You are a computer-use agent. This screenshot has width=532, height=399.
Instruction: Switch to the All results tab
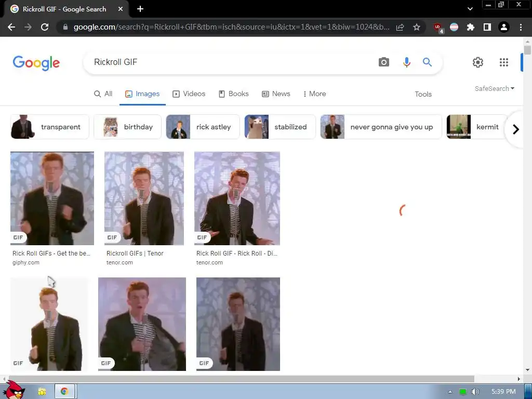point(103,94)
